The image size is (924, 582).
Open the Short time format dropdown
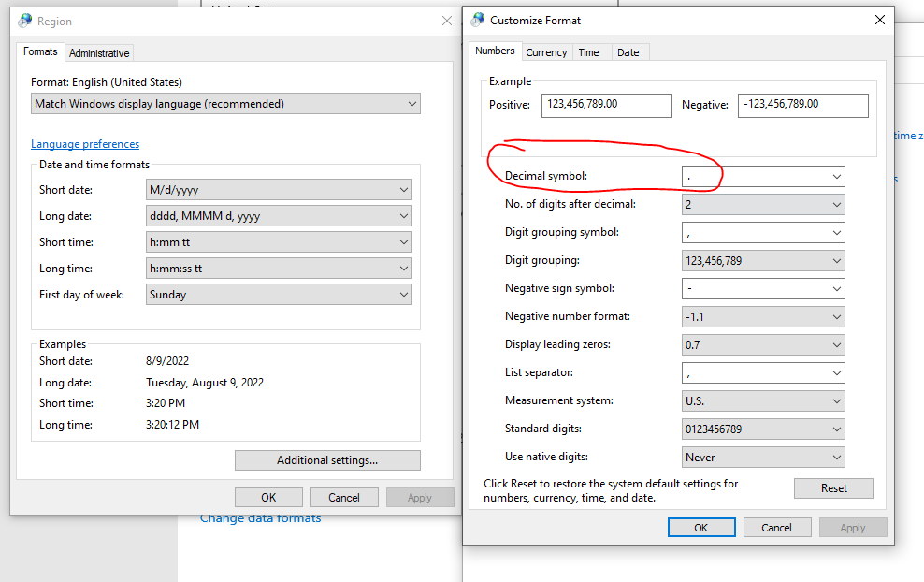pos(279,242)
